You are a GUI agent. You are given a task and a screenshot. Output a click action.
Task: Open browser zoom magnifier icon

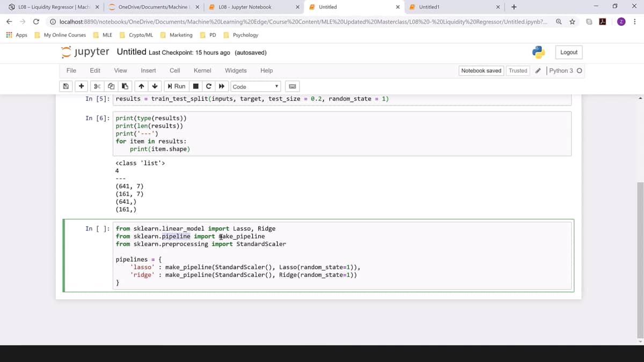tap(559, 21)
